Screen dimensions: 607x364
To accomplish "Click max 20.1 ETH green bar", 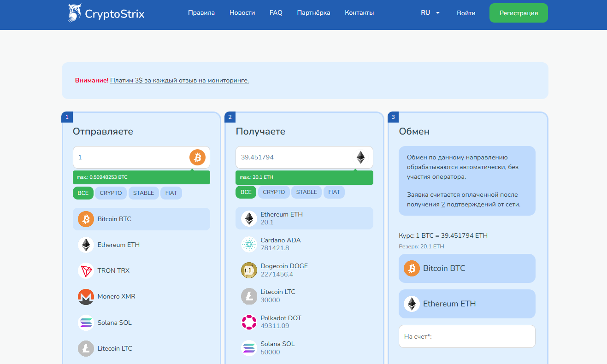I will click(305, 177).
